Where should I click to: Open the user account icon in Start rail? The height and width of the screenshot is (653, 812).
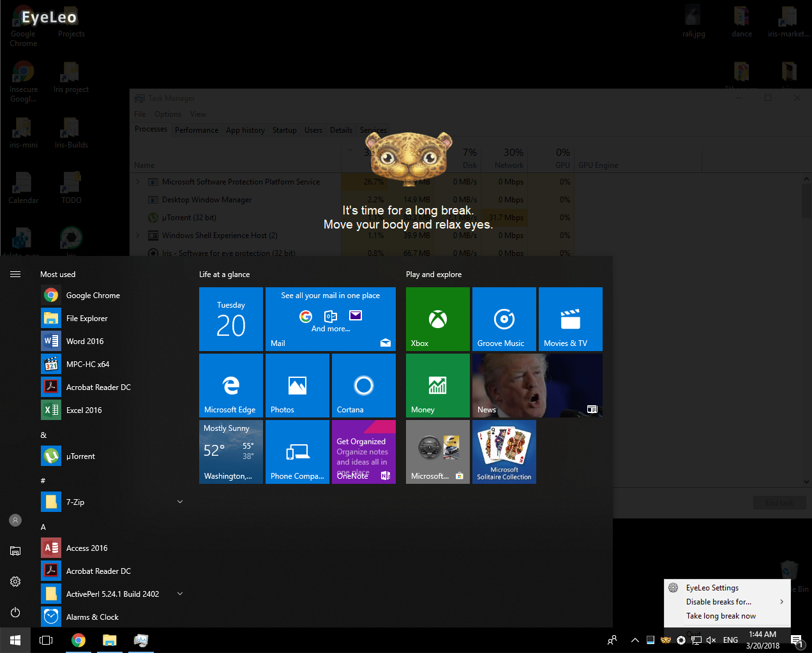tap(15, 520)
